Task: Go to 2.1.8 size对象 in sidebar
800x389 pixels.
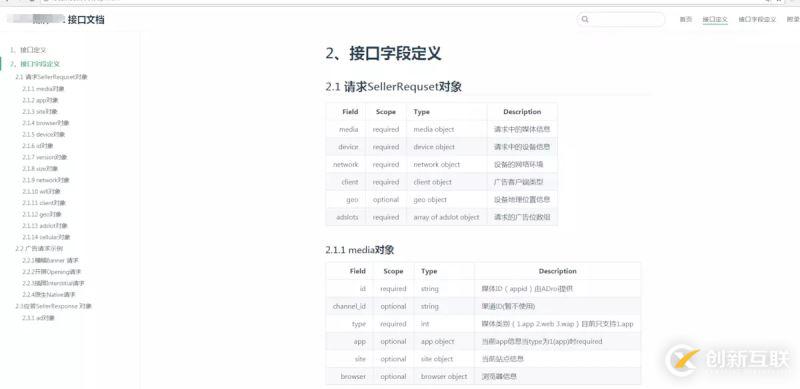Action: [40, 168]
